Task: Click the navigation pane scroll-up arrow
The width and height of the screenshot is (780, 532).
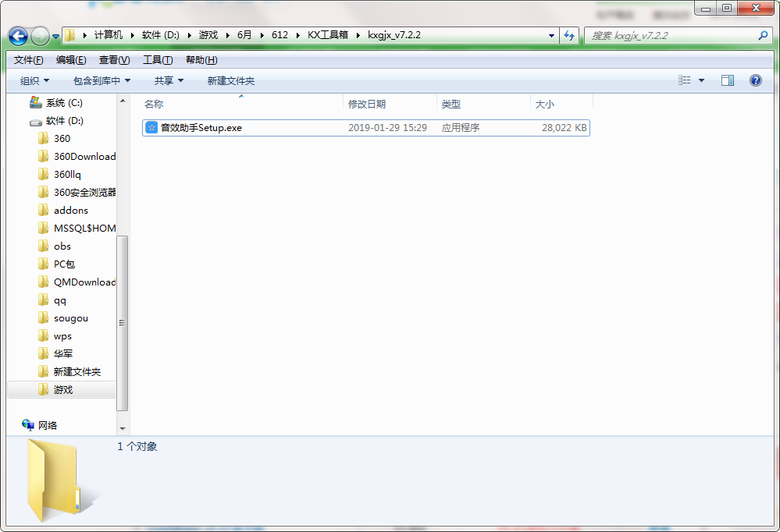Action: coord(123,101)
